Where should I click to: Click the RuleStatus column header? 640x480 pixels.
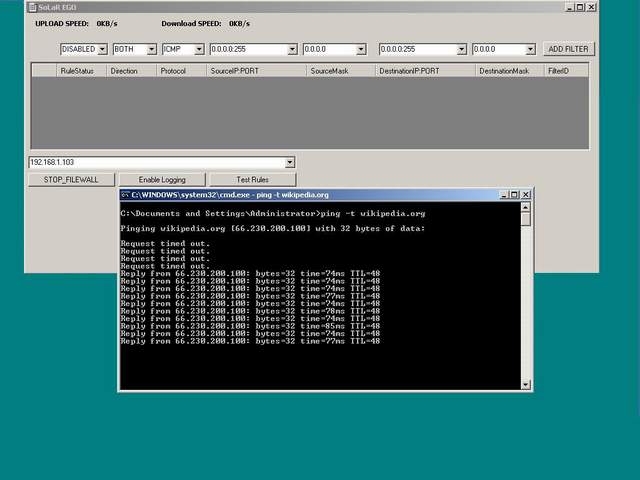click(x=78, y=71)
